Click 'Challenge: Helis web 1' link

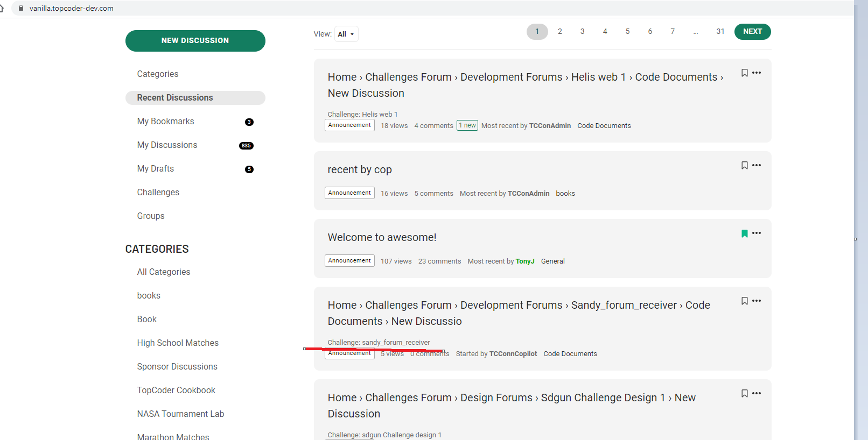coord(362,114)
